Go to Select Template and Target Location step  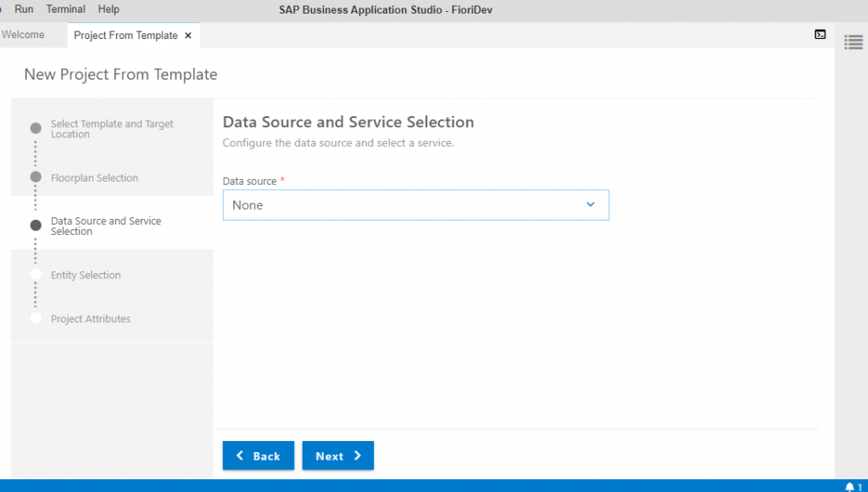[x=112, y=129]
